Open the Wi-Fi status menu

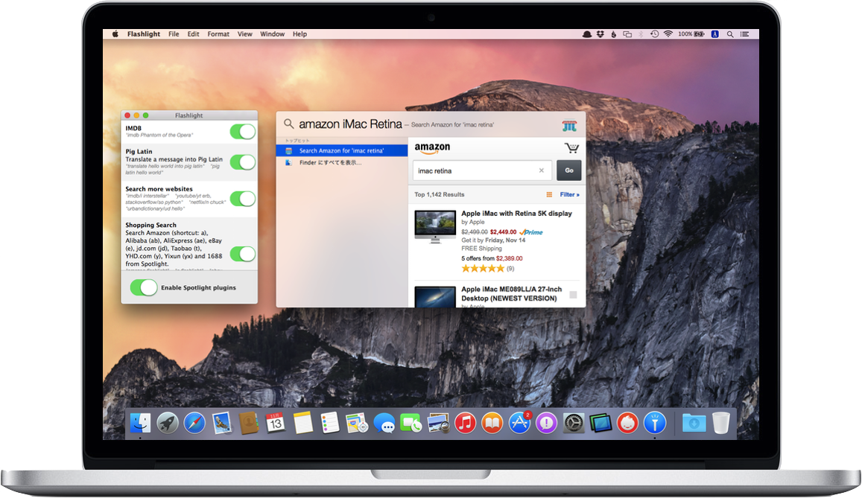coord(668,34)
